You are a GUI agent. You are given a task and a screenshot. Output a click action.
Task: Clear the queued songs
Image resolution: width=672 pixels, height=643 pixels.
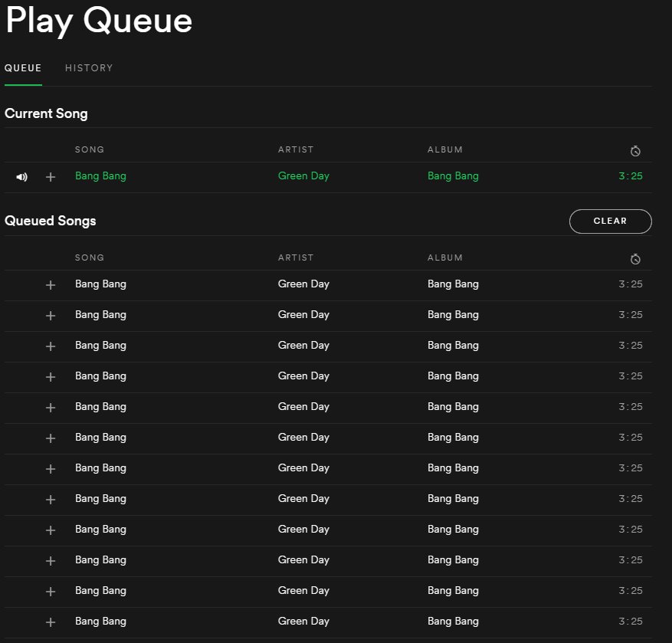(610, 221)
